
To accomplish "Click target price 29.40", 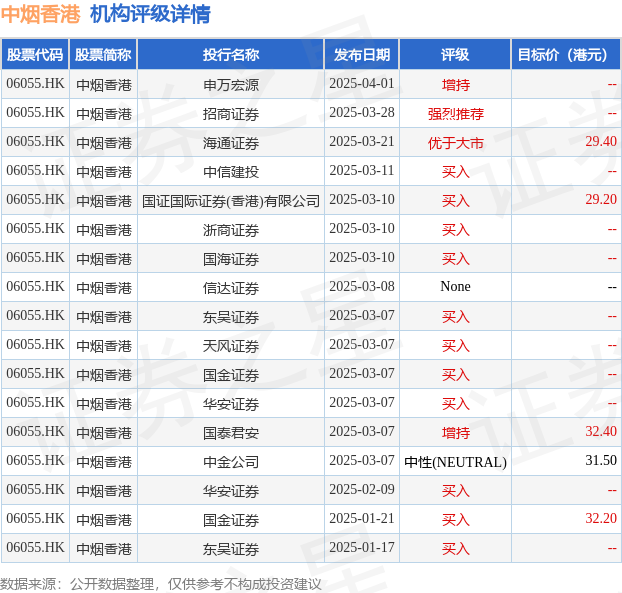I will [601, 142].
